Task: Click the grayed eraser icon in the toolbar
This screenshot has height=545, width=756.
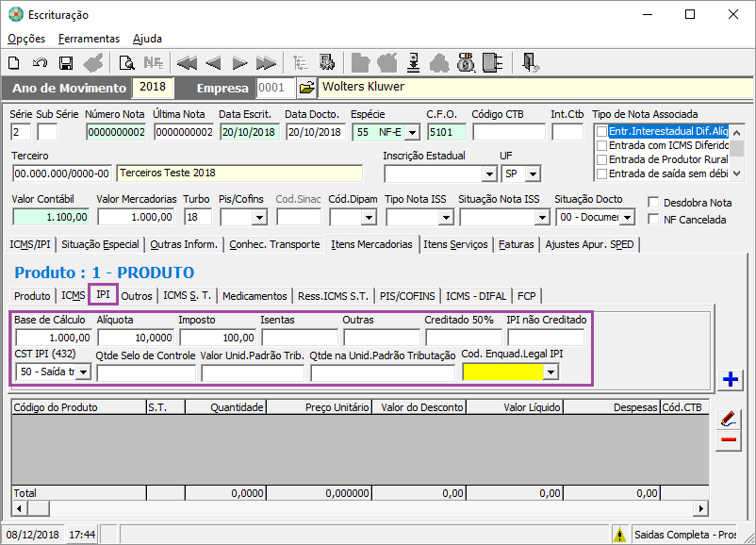Action: (93, 63)
